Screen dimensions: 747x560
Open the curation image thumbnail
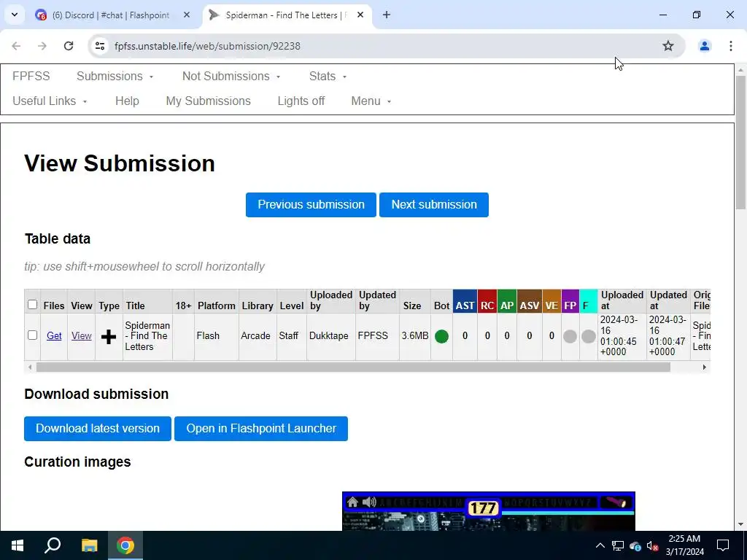tap(488, 511)
